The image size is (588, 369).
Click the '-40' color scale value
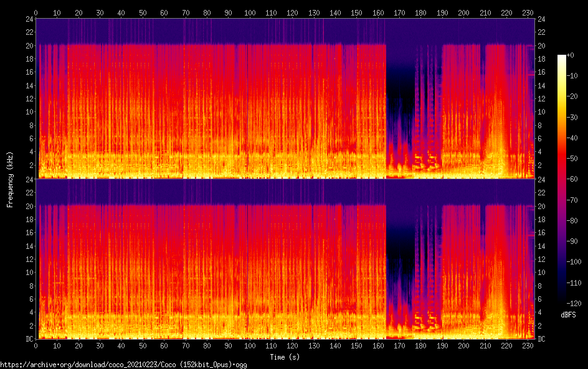[572, 138]
